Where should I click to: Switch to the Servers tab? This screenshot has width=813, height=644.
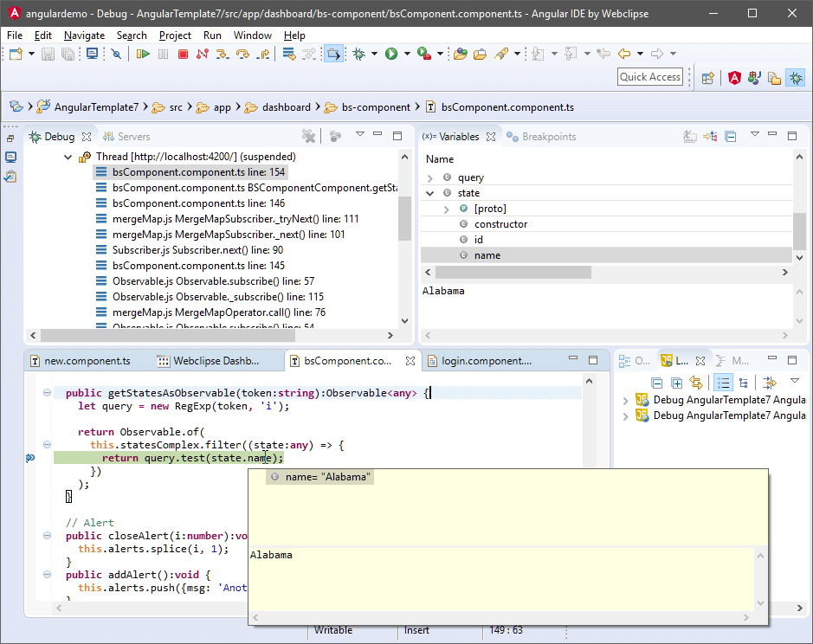point(126,137)
